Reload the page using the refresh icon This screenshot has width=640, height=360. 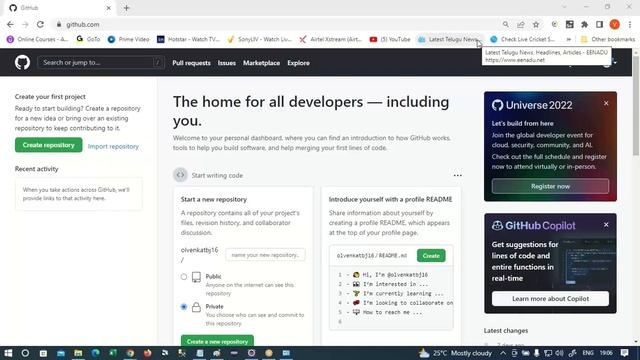point(40,24)
